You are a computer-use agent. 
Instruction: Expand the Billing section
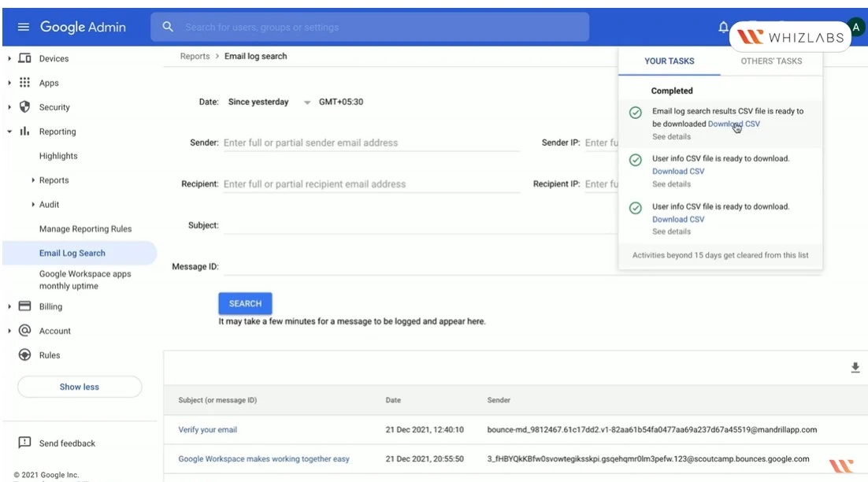click(x=9, y=306)
